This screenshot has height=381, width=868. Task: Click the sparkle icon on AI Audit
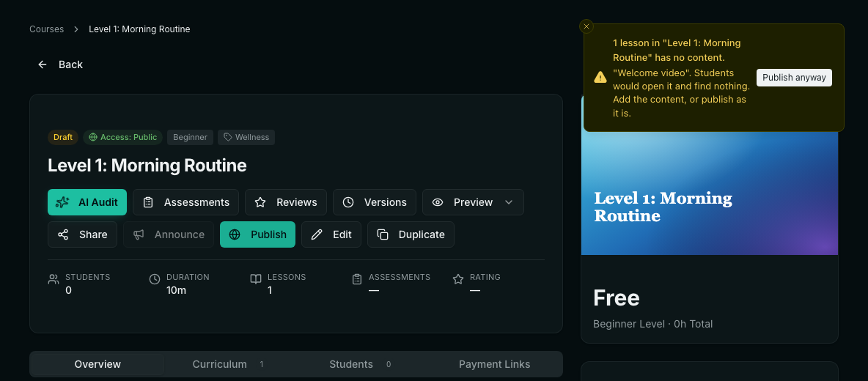62,202
